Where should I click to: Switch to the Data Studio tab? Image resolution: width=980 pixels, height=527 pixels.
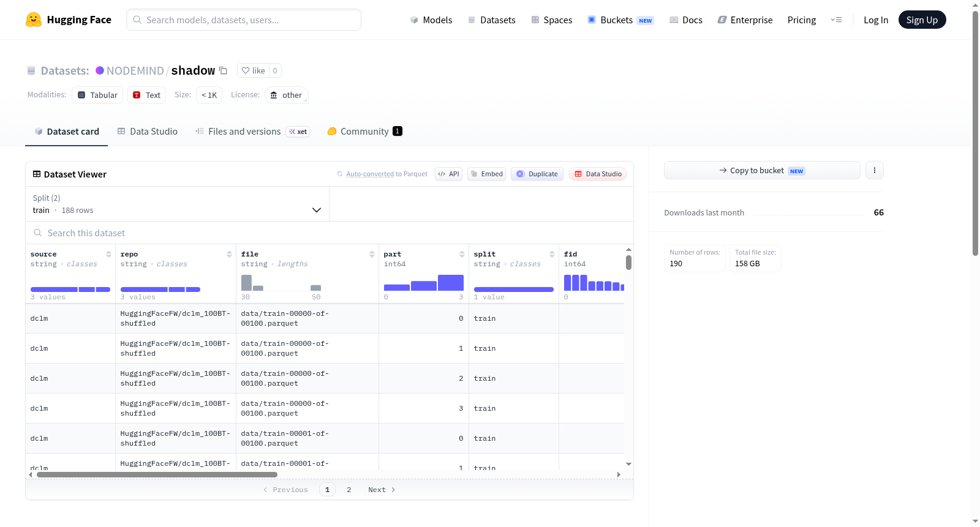point(148,132)
